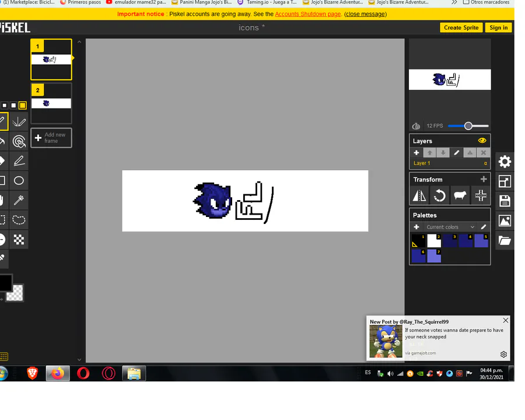The height and width of the screenshot is (420, 525).
Task: Open File Explorer from the taskbar
Action: click(134, 373)
